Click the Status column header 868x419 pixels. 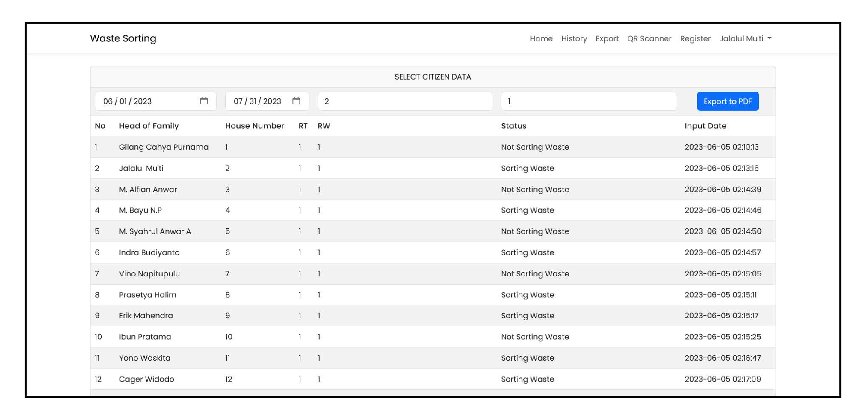[513, 126]
